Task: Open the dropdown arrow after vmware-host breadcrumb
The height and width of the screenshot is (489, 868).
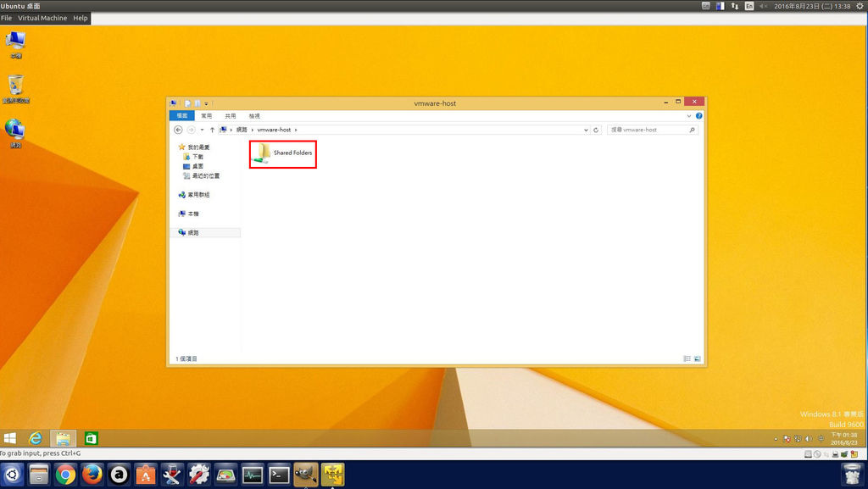Action: point(296,130)
